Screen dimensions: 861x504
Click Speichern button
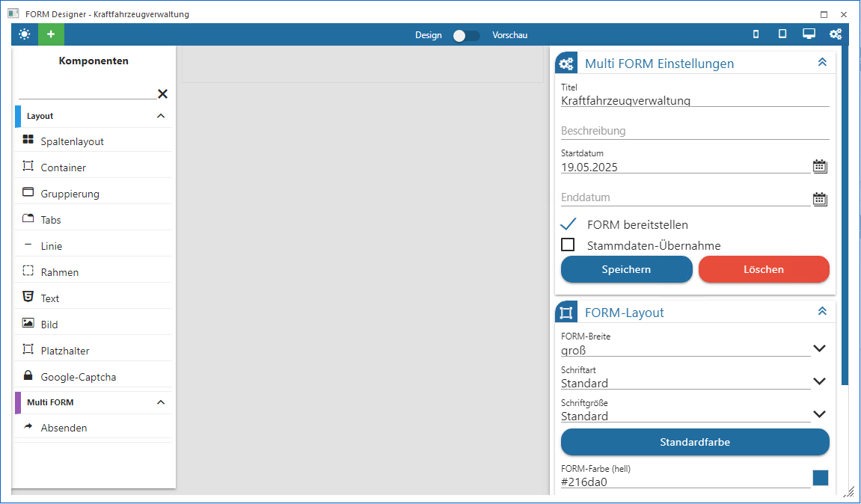click(x=627, y=269)
